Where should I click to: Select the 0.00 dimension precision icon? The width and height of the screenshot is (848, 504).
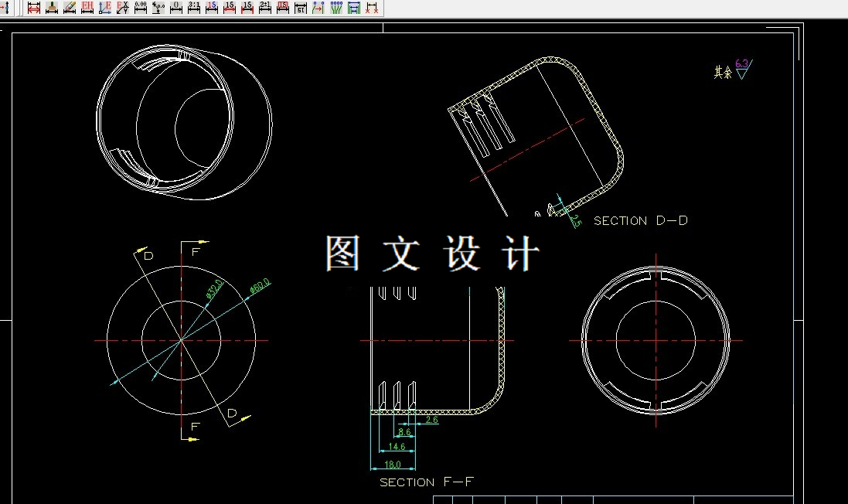[141, 8]
